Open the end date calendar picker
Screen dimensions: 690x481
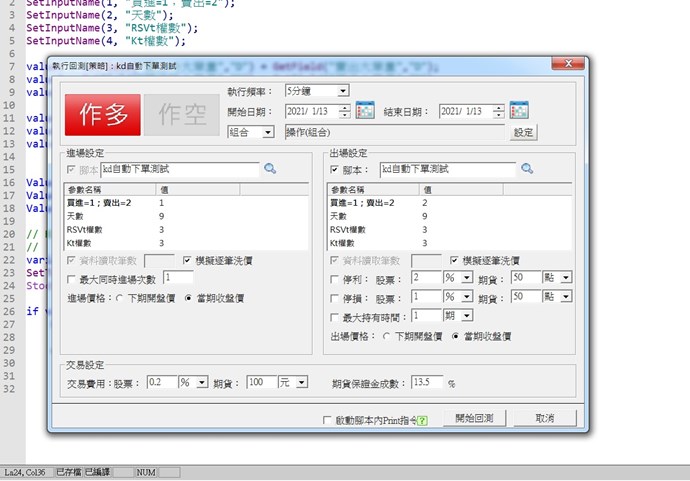[519, 110]
